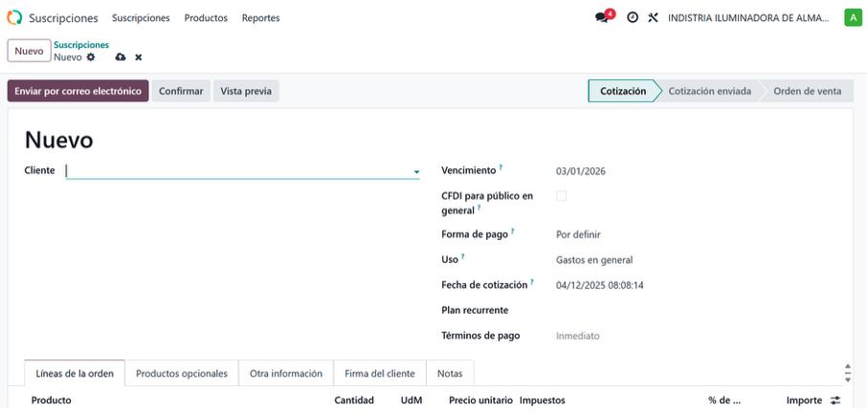Toggle CFDI para público en general checkbox

point(561,196)
